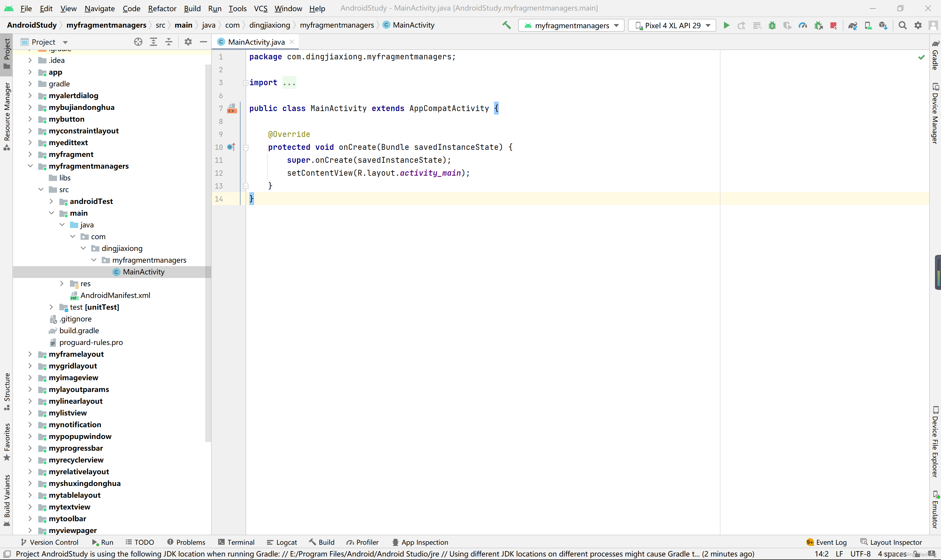
Task: Expand the androidTest folder
Action: click(51, 202)
